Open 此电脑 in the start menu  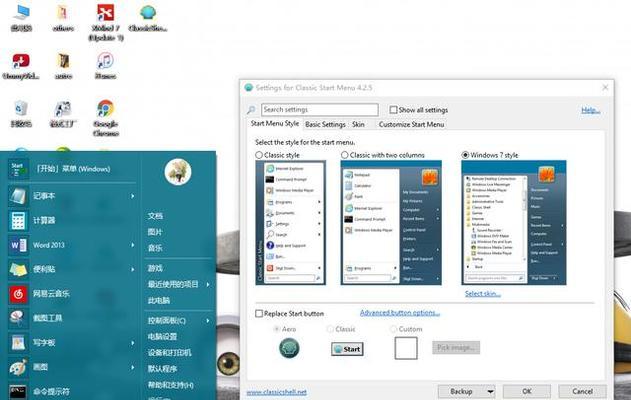[x=159, y=301]
